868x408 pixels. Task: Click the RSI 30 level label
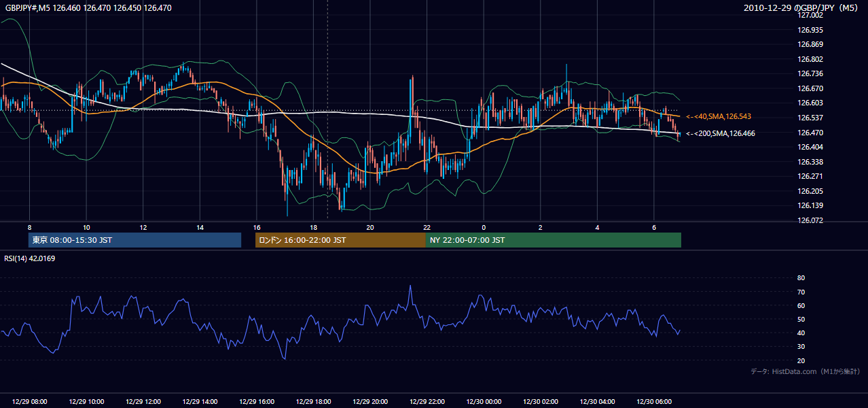(x=801, y=347)
